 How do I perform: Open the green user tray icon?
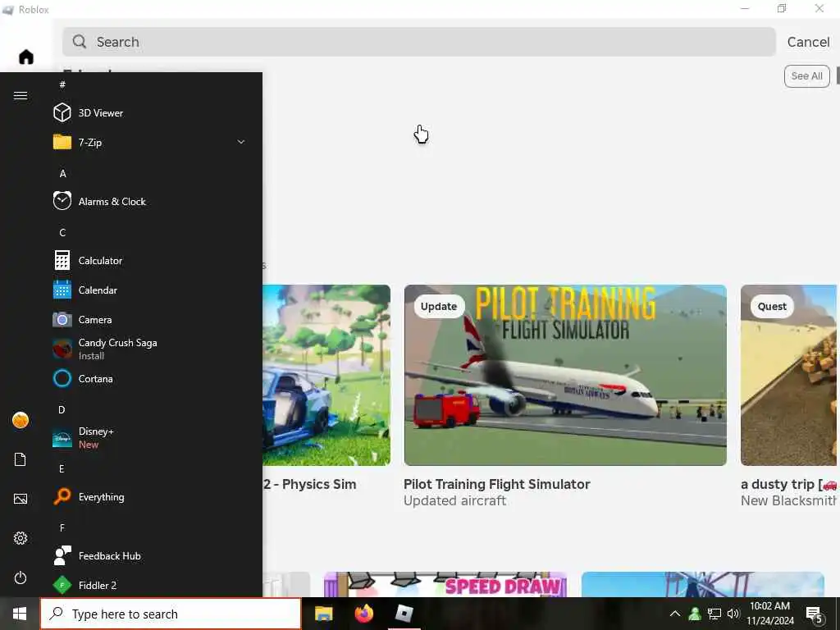(695, 614)
